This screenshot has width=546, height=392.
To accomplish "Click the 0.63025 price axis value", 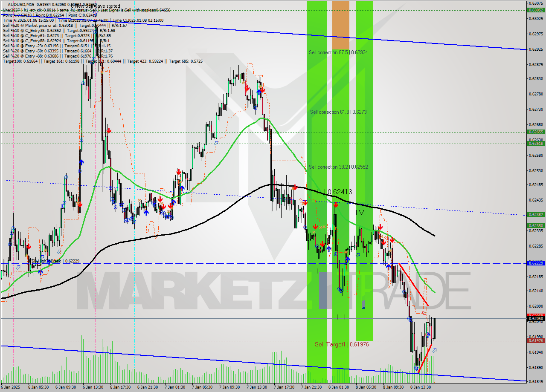I will coord(535,19).
